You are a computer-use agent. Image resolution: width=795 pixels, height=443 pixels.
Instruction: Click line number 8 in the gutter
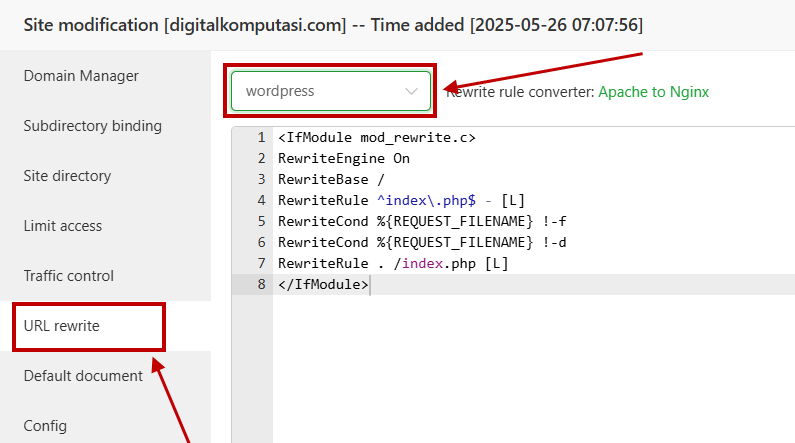point(261,284)
